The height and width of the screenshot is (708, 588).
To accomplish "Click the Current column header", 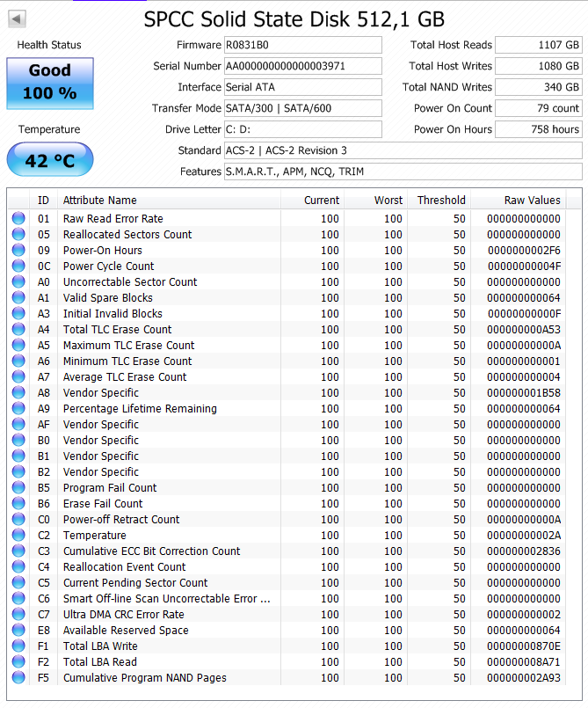I will click(x=312, y=200).
